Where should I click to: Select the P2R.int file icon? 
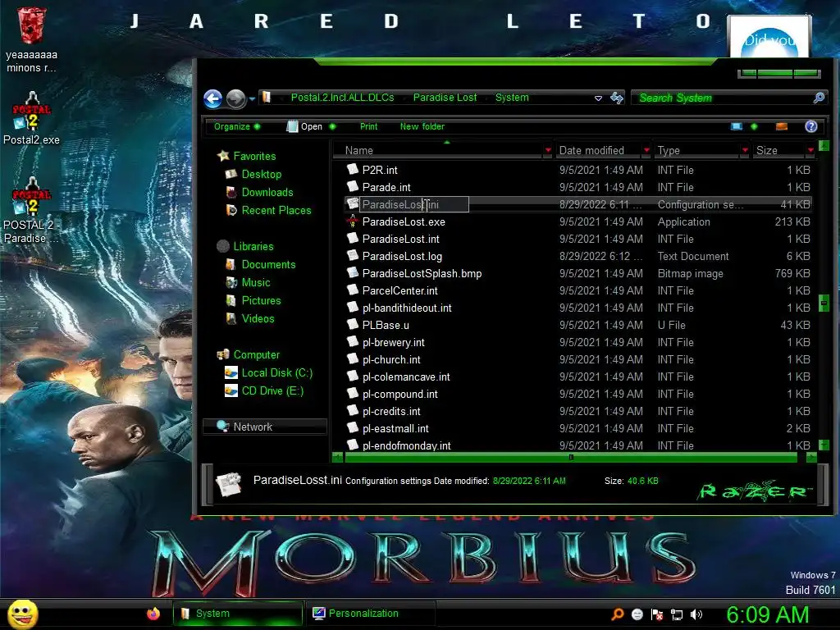tap(353, 169)
